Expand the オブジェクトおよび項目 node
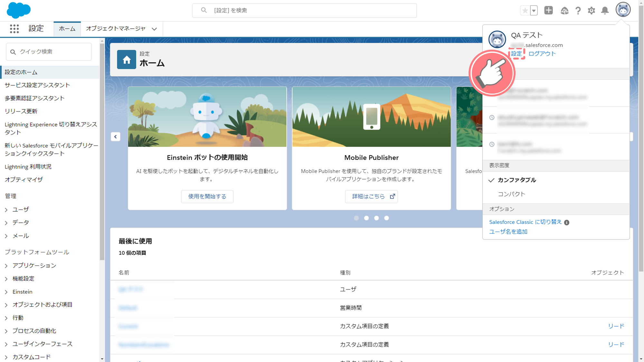 tap(6, 305)
